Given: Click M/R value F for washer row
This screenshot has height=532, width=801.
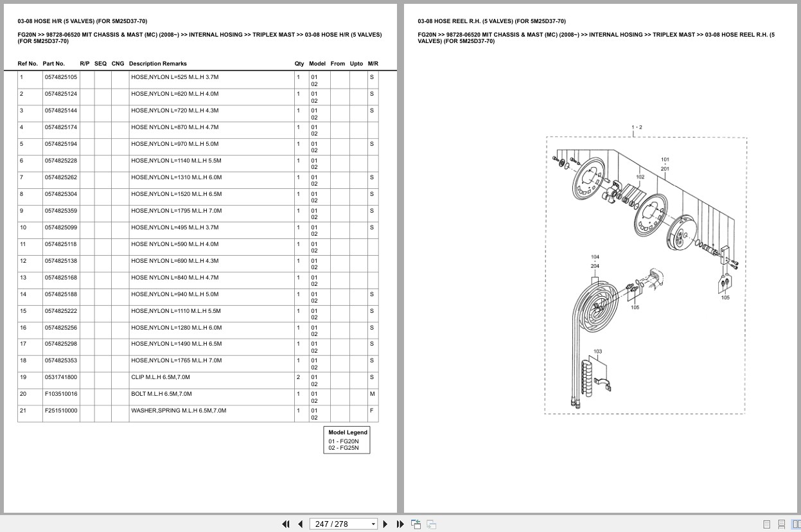Looking at the screenshot, I should [372, 411].
